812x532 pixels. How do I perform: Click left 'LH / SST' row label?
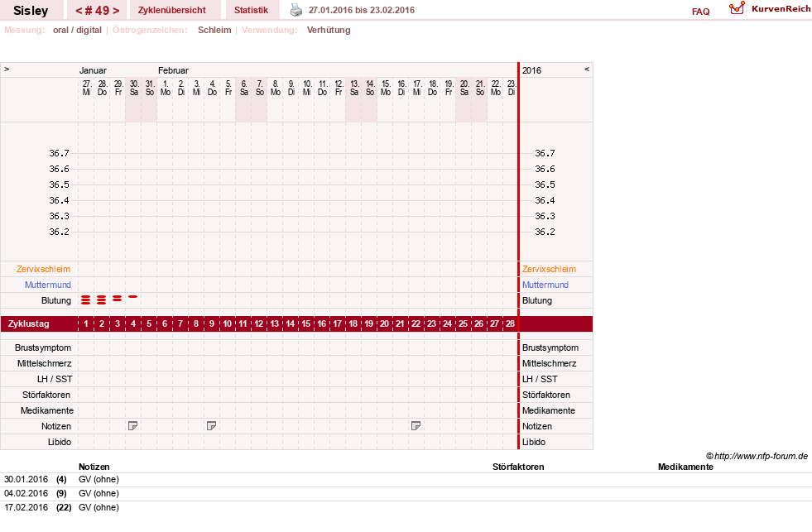(55, 379)
